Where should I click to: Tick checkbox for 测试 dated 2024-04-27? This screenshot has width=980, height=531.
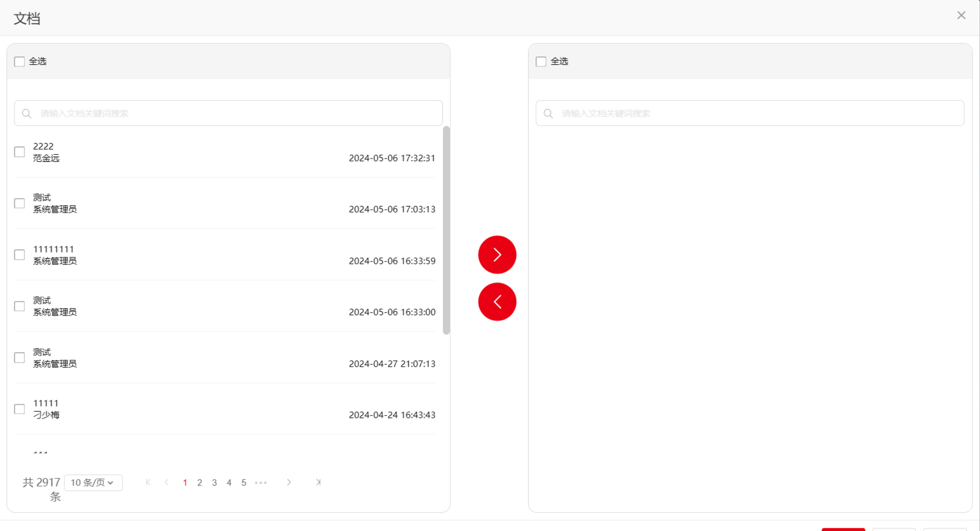point(19,357)
